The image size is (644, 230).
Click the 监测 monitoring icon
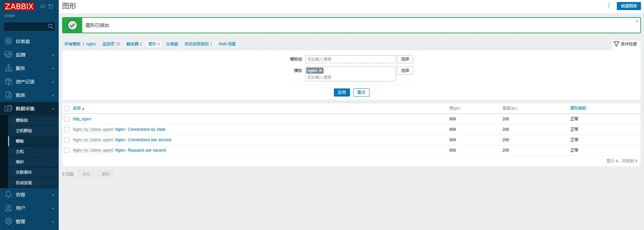tap(8, 54)
